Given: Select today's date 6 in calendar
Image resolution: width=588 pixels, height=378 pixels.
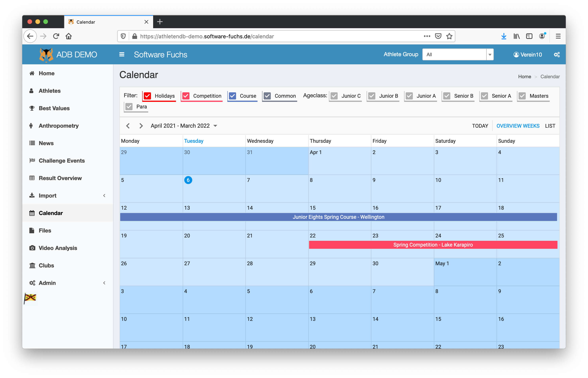Looking at the screenshot, I should [188, 180].
